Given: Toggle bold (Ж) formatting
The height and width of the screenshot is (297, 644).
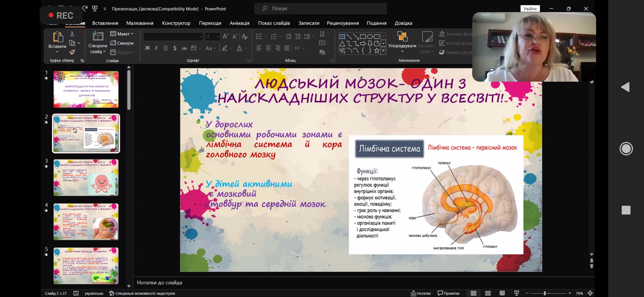Looking at the screenshot, I should coord(148,48).
